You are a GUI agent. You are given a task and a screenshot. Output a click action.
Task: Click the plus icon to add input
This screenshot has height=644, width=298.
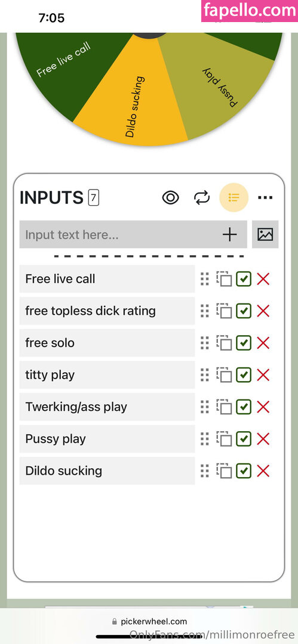pyautogui.click(x=230, y=234)
